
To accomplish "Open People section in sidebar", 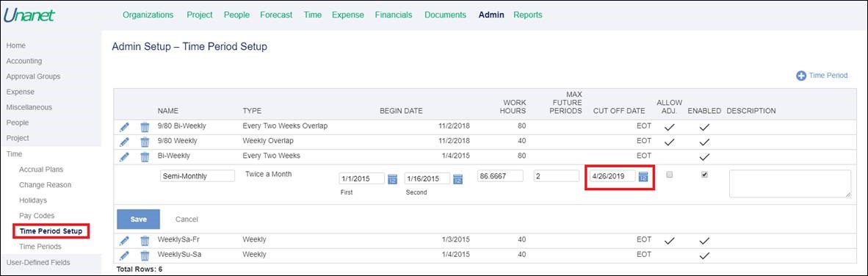I will 17,123.
